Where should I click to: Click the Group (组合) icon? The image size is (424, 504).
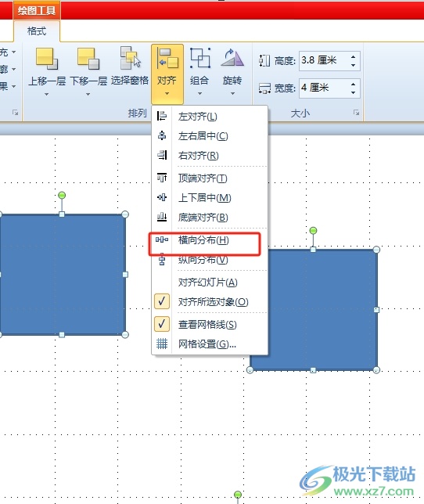(200, 58)
